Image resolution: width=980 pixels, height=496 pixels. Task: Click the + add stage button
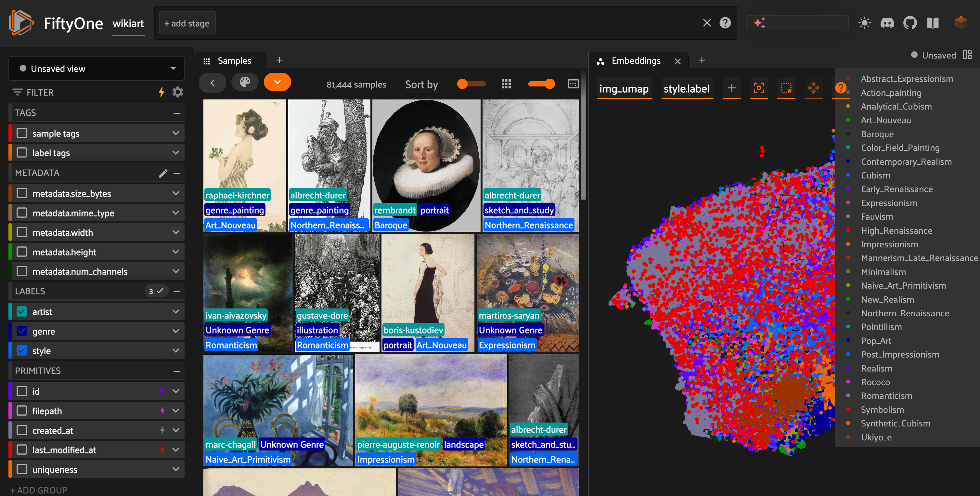pyautogui.click(x=187, y=23)
